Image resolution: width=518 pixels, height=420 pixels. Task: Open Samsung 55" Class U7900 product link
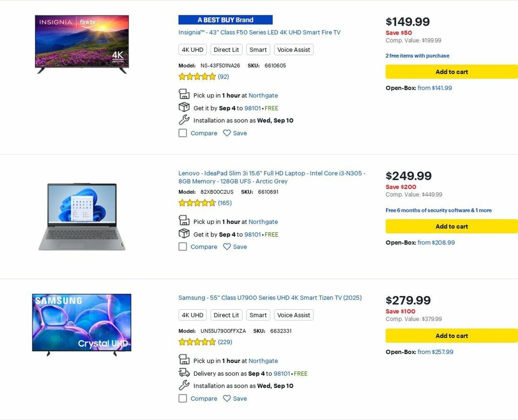click(270, 298)
